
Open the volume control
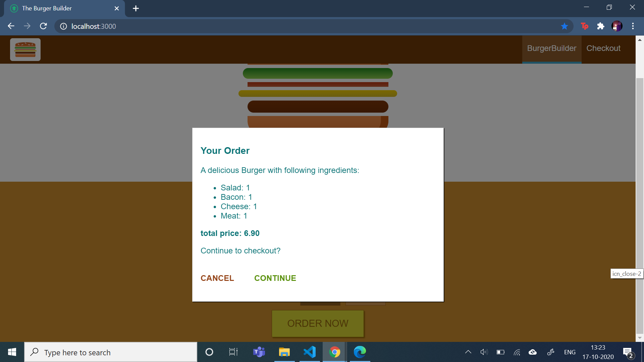[484, 352]
